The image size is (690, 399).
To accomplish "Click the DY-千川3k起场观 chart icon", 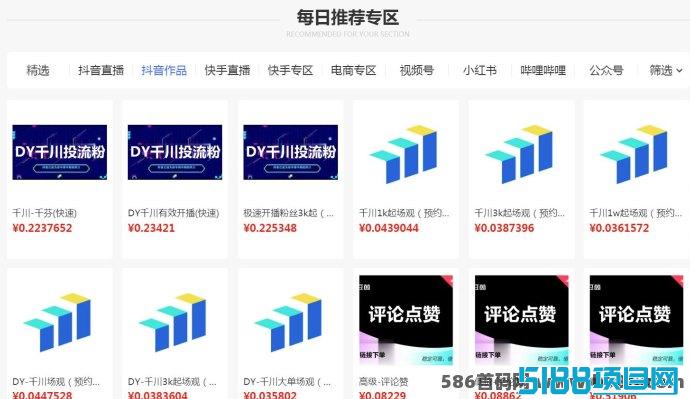I will [172, 322].
